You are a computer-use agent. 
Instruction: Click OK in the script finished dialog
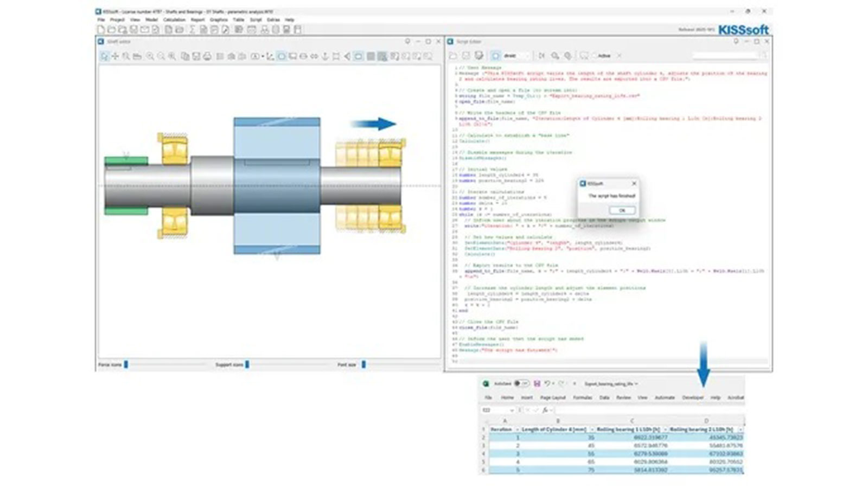(x=622, y=210)
